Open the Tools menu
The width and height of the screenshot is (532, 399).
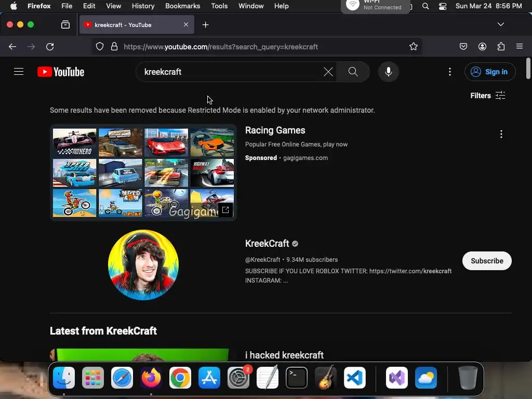pyautogui.click(x=219, y=6)
